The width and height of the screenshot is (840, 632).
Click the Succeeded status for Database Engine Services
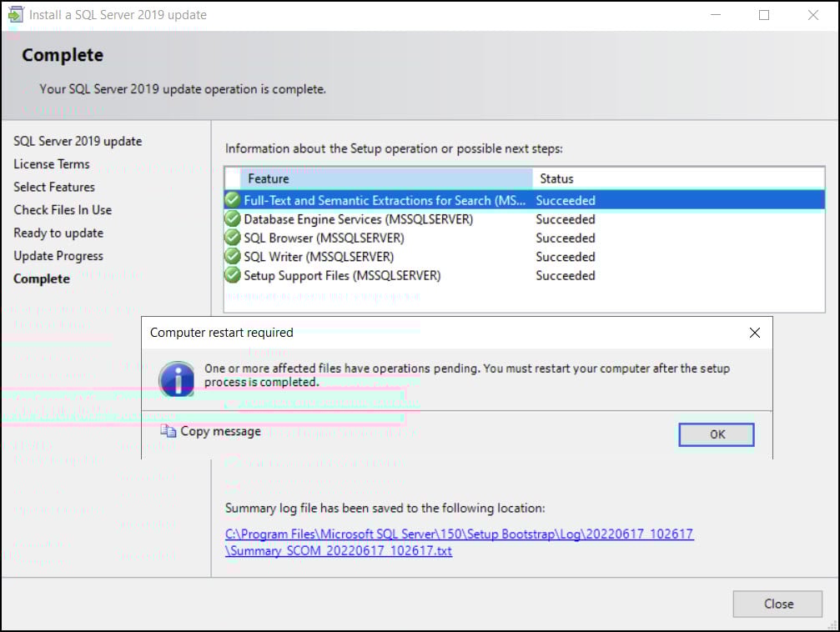[566, 219]
